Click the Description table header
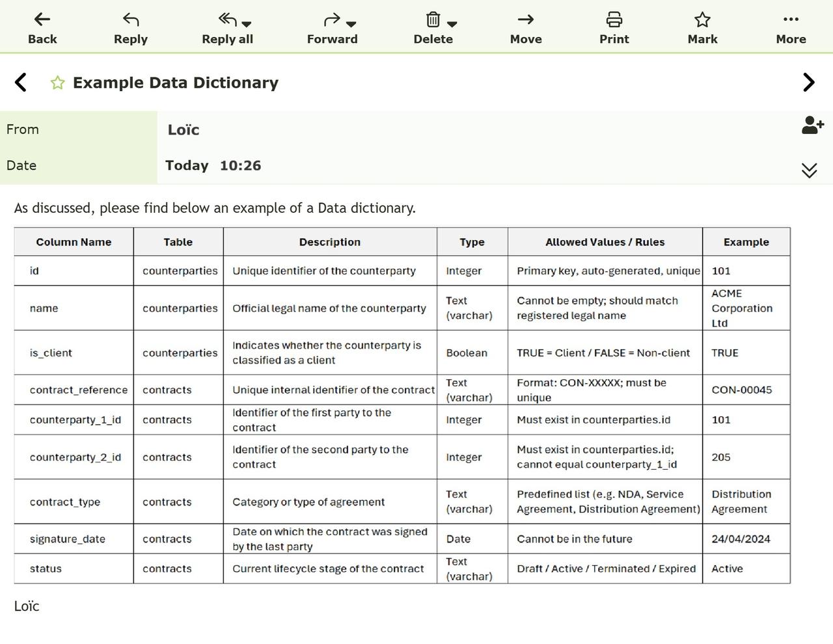Image resolution: width=833 pixels, height=644 pixels. 330,242
